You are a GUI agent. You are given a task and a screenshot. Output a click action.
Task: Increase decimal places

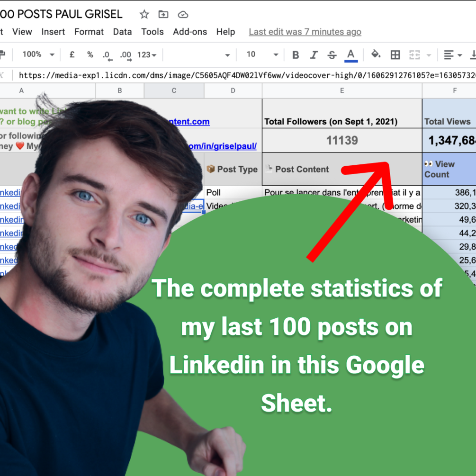pyautogui.click(x=126, y=55)
